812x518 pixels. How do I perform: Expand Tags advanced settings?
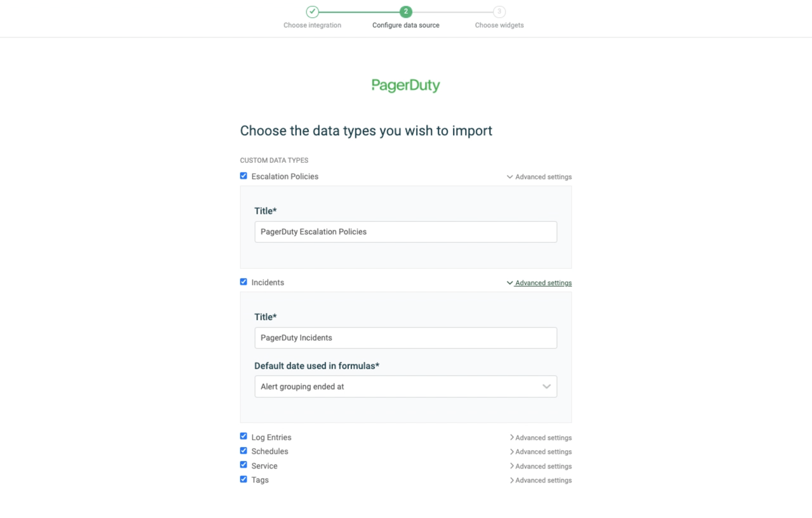pos(540,481)
